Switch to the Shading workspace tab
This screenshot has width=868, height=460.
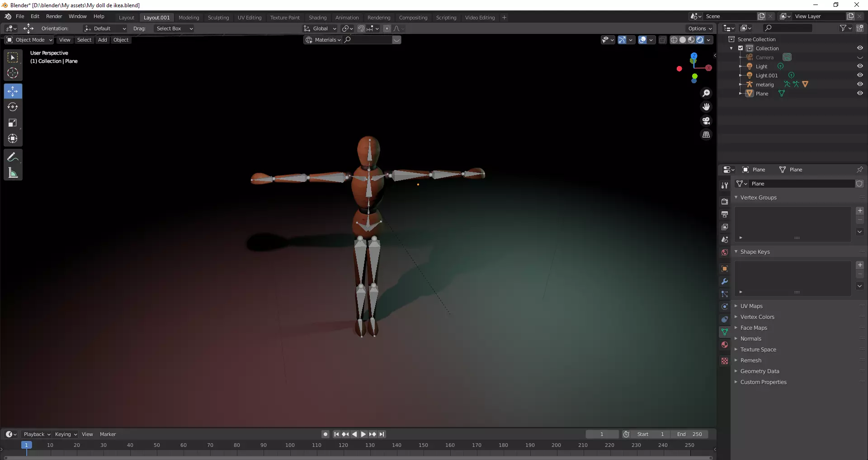[x=317, y=18]
